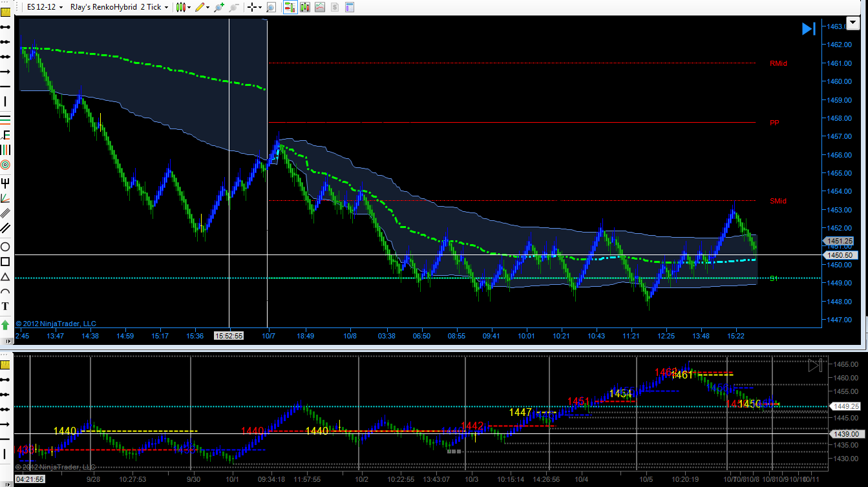Click the red 1442 level label
Viewport: 868px width, 487px height.
[x=472, y=426]
